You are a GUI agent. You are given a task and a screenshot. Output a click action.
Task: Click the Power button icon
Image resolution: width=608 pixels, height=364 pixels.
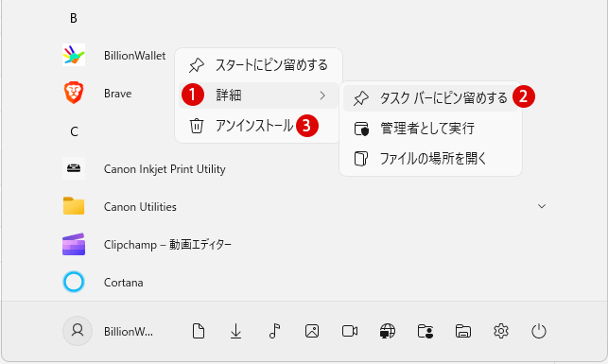click(x=539, y=331)
